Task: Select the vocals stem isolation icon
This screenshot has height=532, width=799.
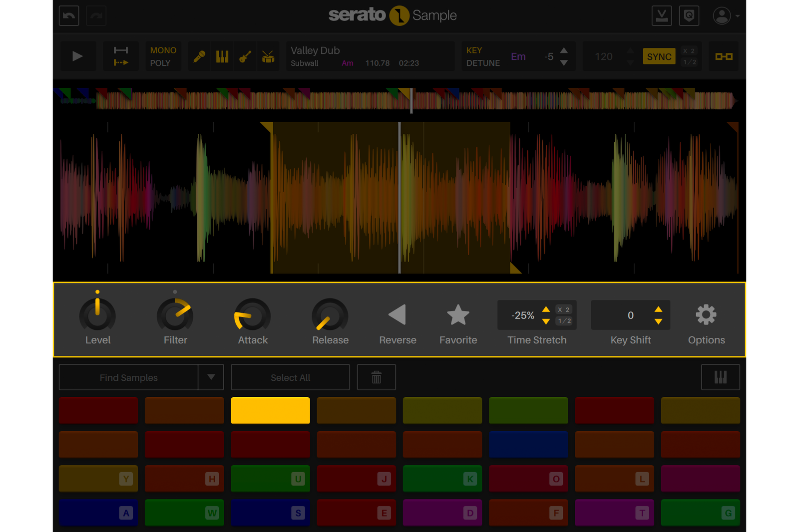Action: 199,56
